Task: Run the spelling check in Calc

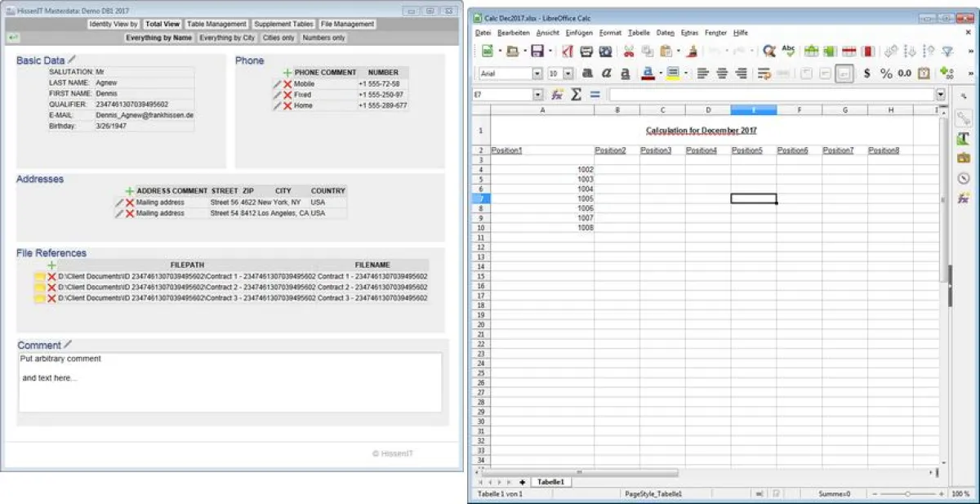Action: point(788,51)
